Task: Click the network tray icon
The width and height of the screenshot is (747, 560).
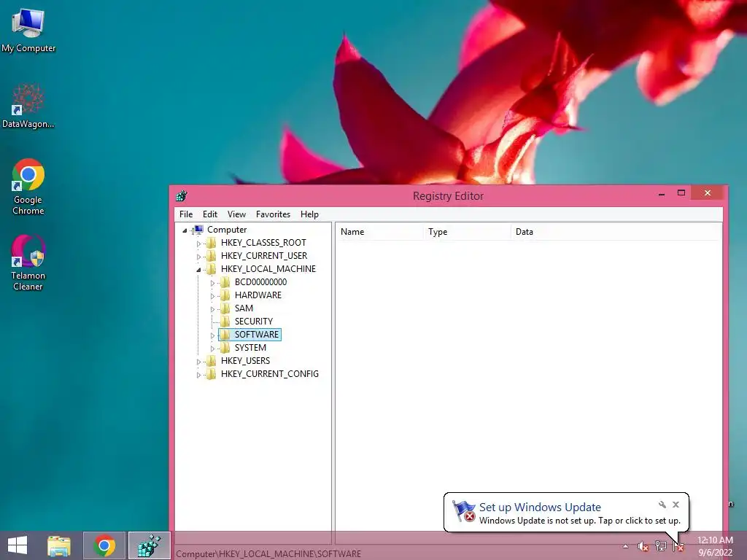Action: [661, 546]
